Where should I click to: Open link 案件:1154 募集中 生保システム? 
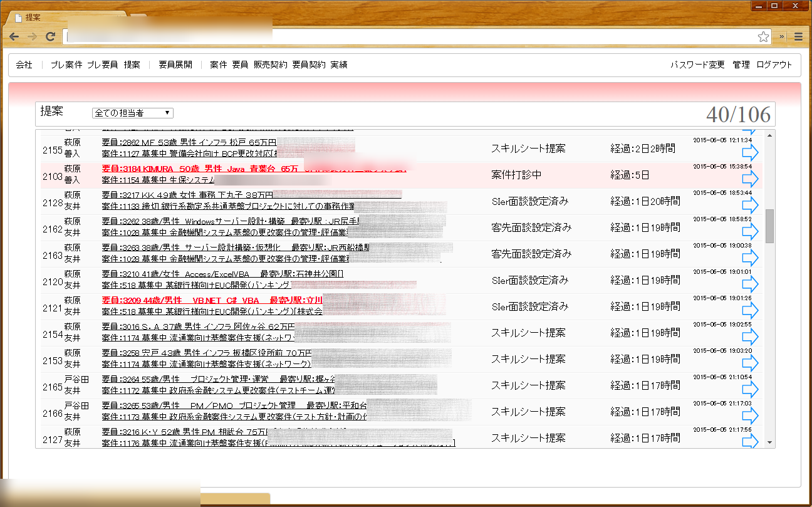tap(157, 182)
